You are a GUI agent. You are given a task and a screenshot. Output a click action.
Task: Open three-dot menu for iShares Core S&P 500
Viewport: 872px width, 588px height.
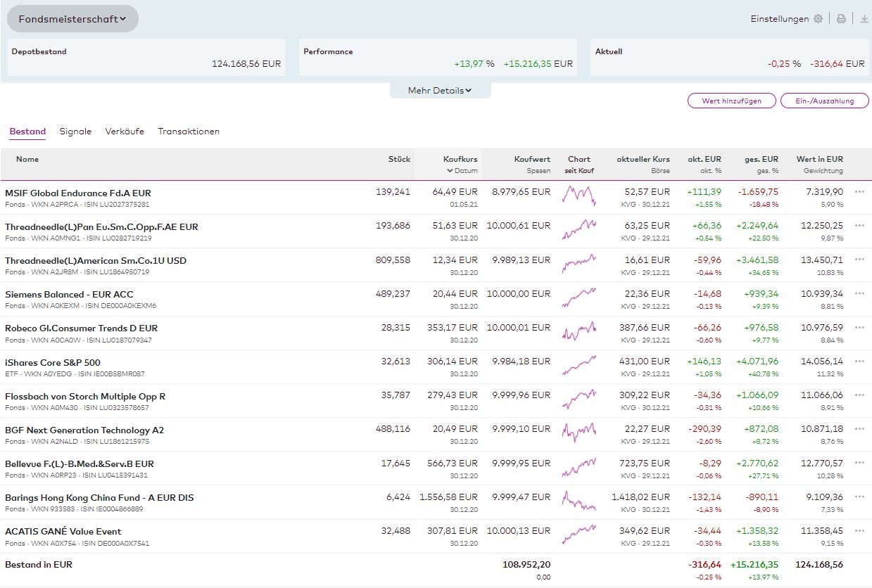pos(859,362)
